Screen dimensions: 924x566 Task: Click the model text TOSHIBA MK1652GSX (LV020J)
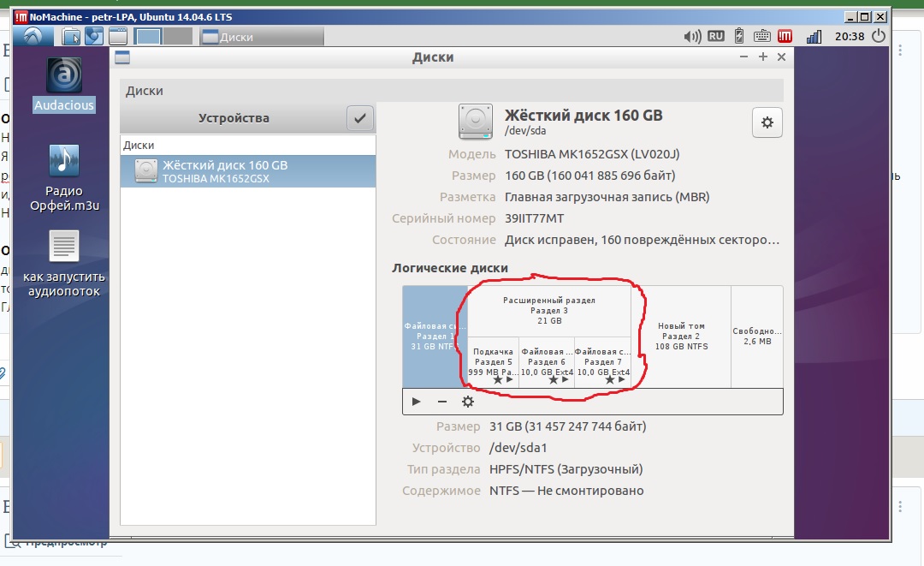coord(592,154)
